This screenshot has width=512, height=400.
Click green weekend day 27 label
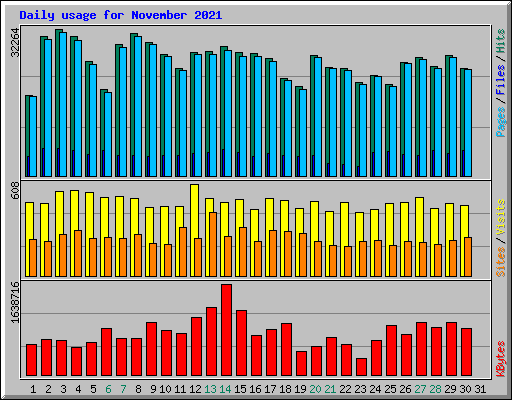(x=420, y=389)
